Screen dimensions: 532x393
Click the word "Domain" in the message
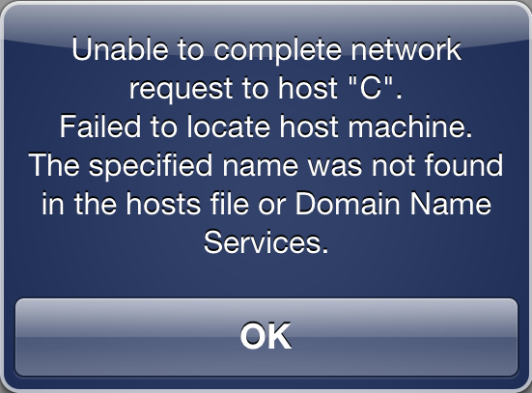click(x=348, y=204)
